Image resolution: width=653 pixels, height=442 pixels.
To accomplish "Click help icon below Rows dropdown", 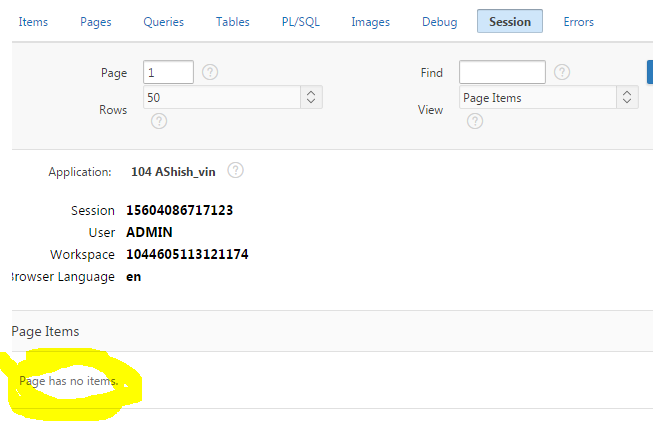I will coord(158,121).
